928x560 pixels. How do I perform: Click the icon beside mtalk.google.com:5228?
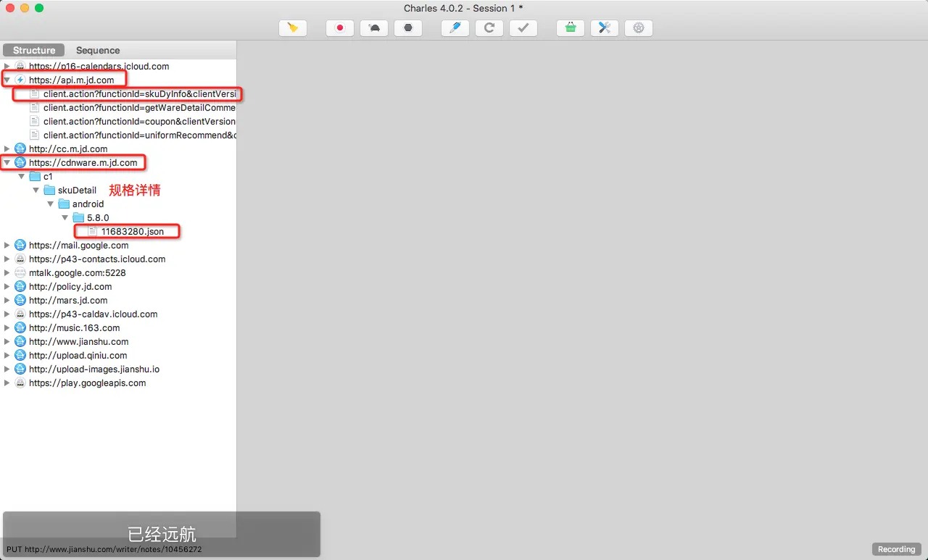click(20, 272)
